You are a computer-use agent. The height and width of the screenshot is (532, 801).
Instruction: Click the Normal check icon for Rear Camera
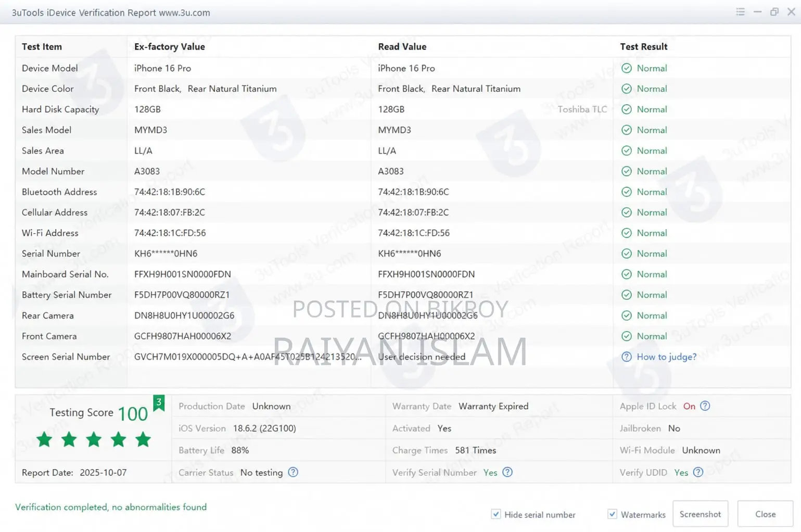point(627,315)
